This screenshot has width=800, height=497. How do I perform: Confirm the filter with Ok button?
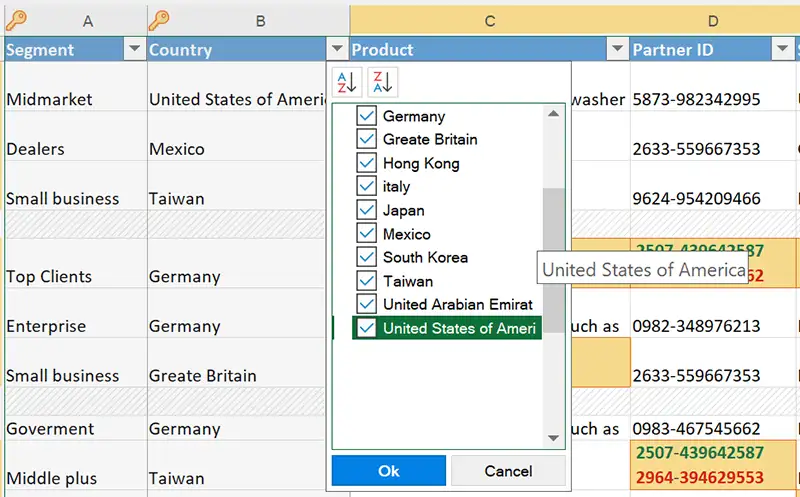[389, 470]
